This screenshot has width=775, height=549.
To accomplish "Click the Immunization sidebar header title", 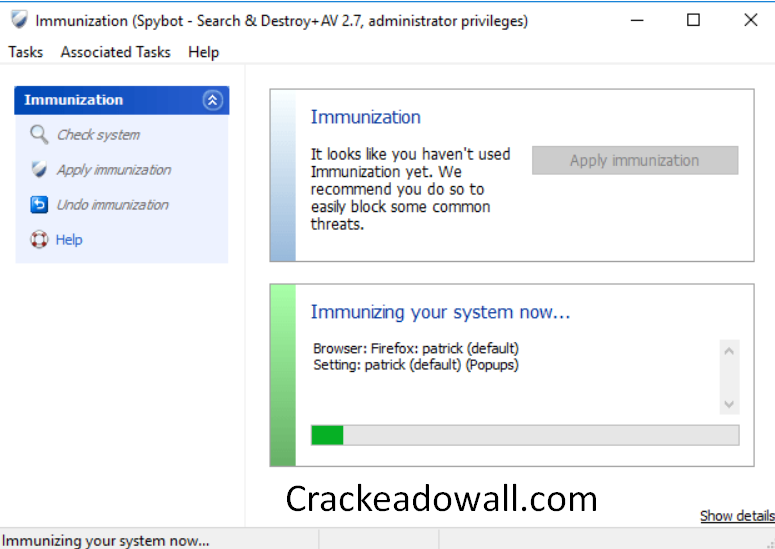I will pyautogui.click(x=74, y=100).
